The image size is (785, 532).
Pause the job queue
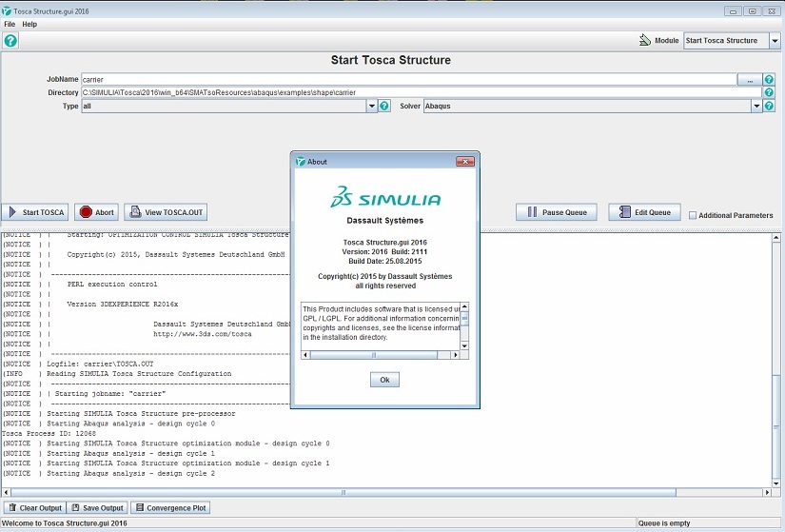(x=557, y=212)
